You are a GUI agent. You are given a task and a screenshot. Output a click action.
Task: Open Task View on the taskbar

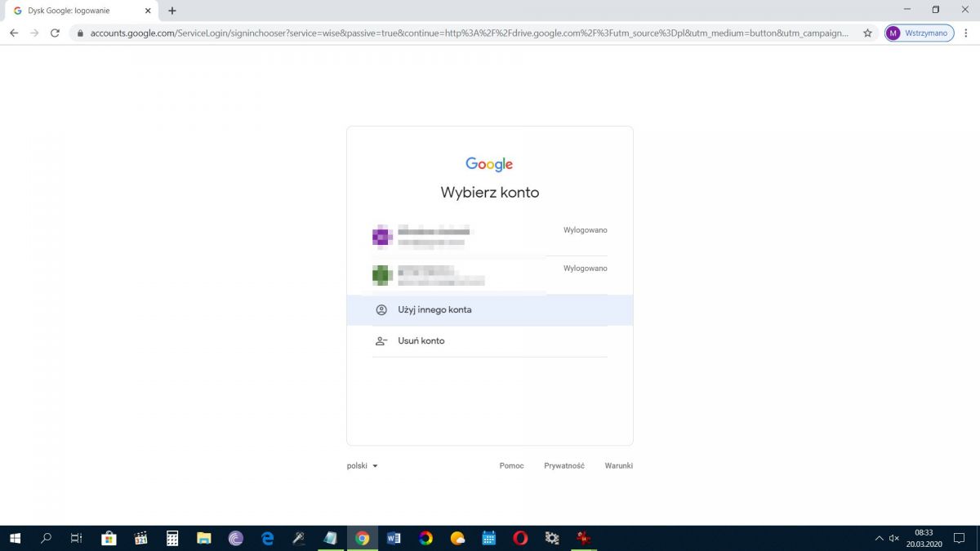(x=77, y=538)
